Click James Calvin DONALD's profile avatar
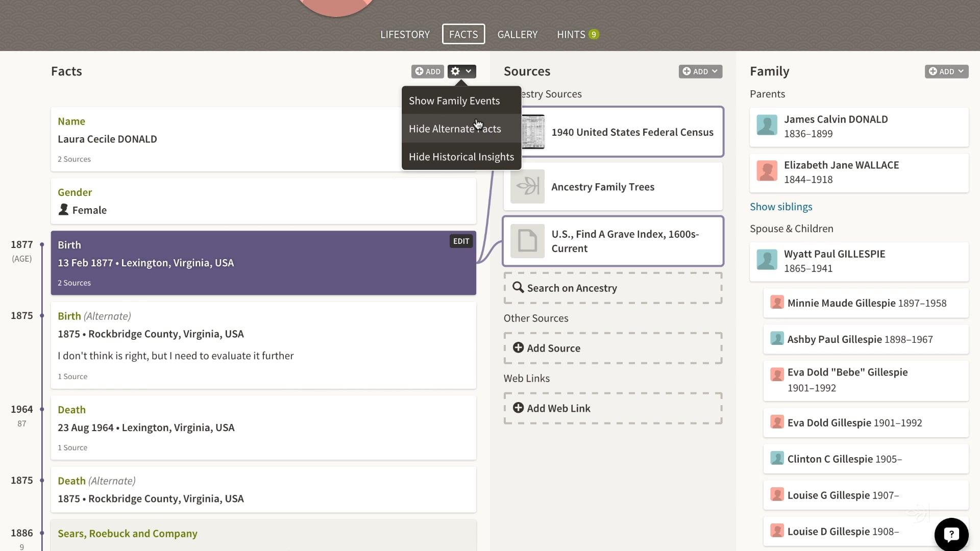 point(767,126)
